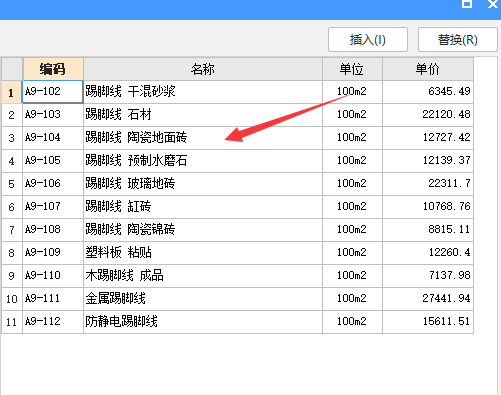The image size is (501, 395).
Task: Click the 单价 column header
Action: (x=428, y=69)
